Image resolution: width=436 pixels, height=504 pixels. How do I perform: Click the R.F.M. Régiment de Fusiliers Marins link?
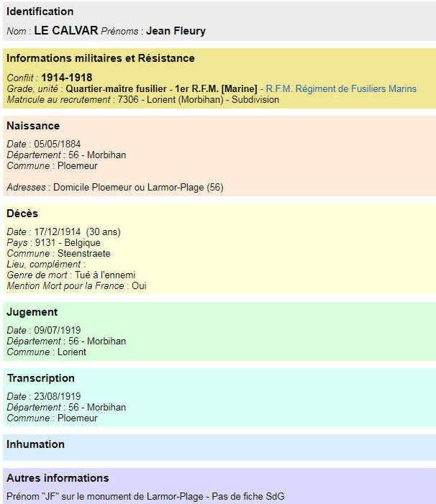(x=340, y=88)
